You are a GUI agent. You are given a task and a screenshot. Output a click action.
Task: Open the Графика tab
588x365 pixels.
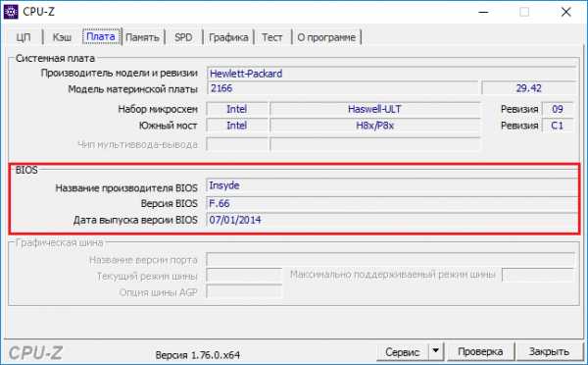[x=228, y=37]
